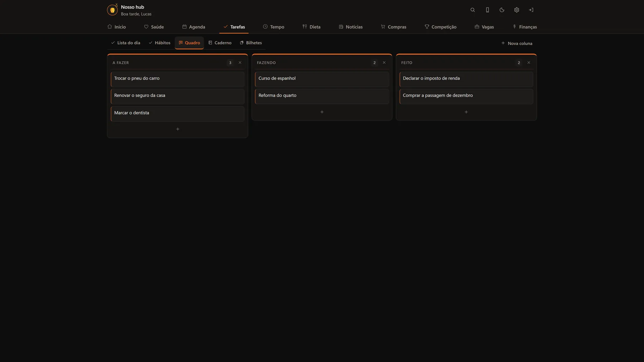Switch to the Compras tab
Screen dimensions: 644x362
click(x=394, y=27)
